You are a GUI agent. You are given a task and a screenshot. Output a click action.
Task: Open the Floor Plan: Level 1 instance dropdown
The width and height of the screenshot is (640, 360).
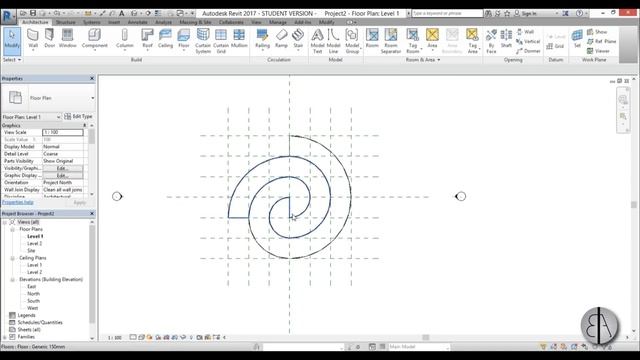click(x=31, y=117)
